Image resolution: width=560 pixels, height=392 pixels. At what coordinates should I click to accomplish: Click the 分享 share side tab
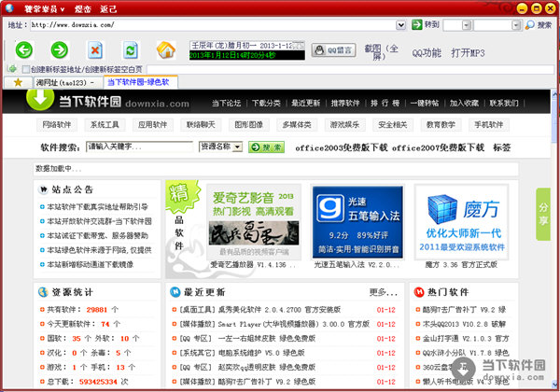tap(543, 214)
